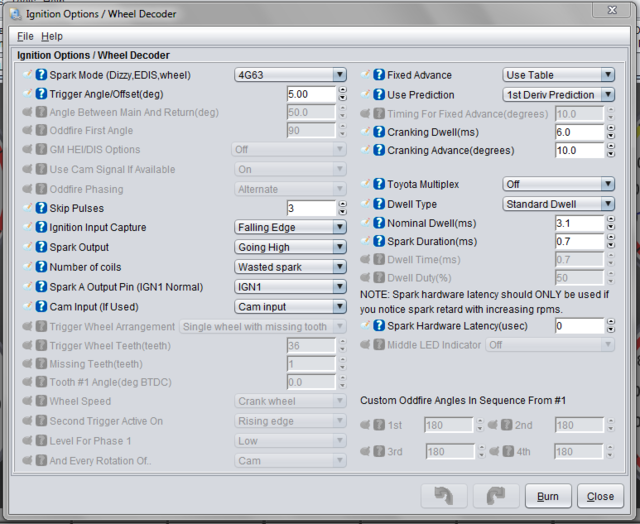The height and width of the screenshot is (524, 640).
Task: Click the Close button
Action: 600,496
